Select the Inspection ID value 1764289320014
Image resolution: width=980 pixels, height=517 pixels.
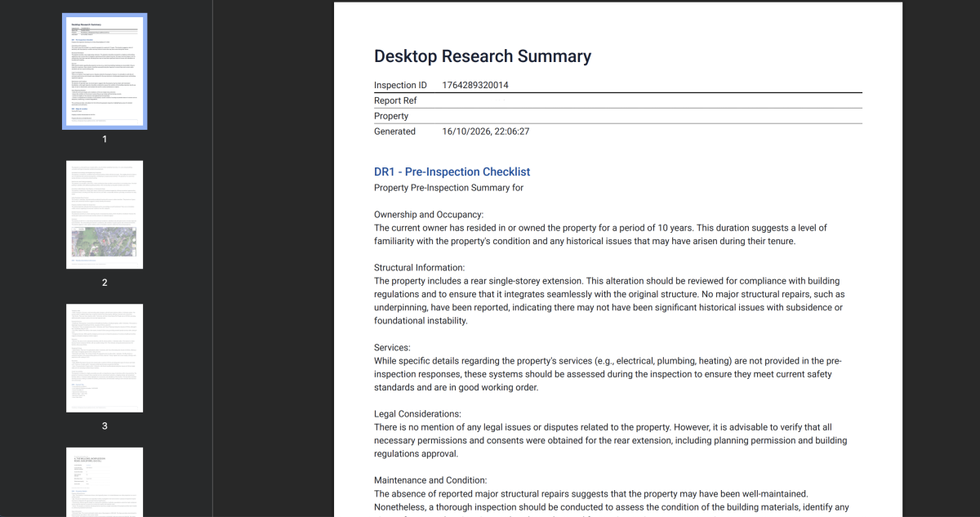475,85
